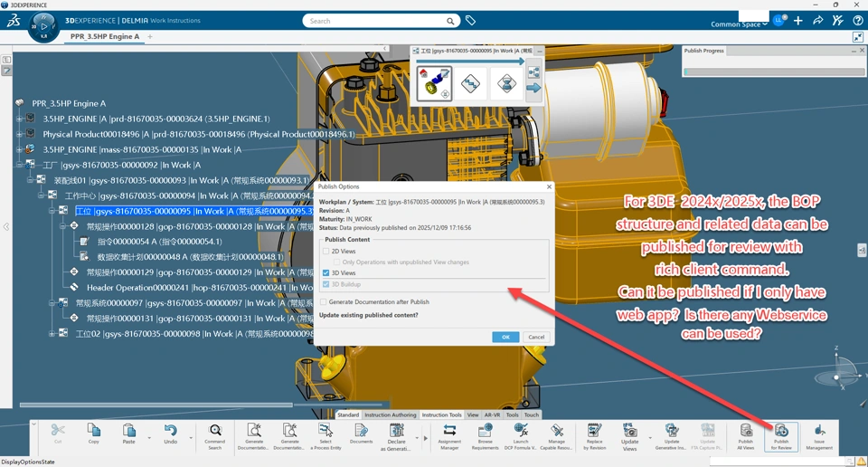Screen dimensions: 868x467
Task: Switch to the Touch tab
Action: coord(532,415)
